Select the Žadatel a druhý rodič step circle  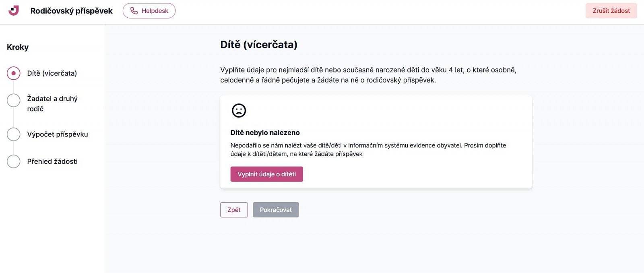[x=14, y=100]
